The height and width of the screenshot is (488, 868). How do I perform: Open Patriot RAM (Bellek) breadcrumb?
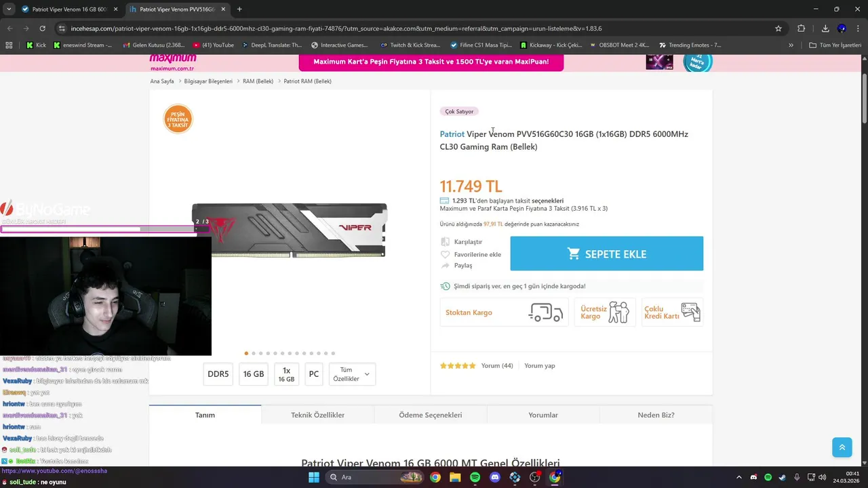tap(307, 81)
